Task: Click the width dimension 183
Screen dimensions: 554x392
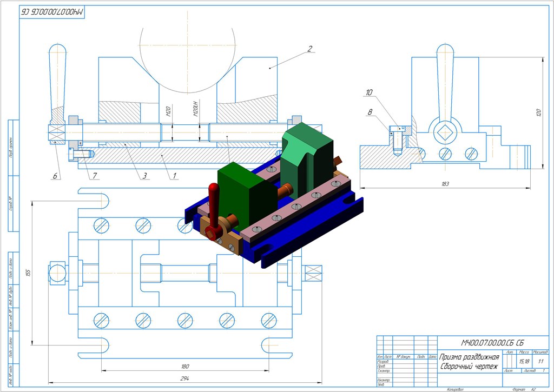Action: pos(445,184)
